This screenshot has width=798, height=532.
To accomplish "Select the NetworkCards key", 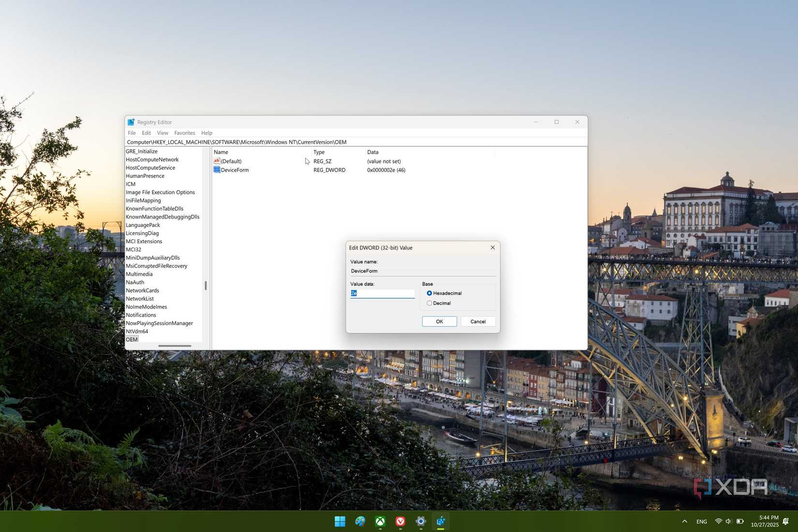I will (142, 291).
